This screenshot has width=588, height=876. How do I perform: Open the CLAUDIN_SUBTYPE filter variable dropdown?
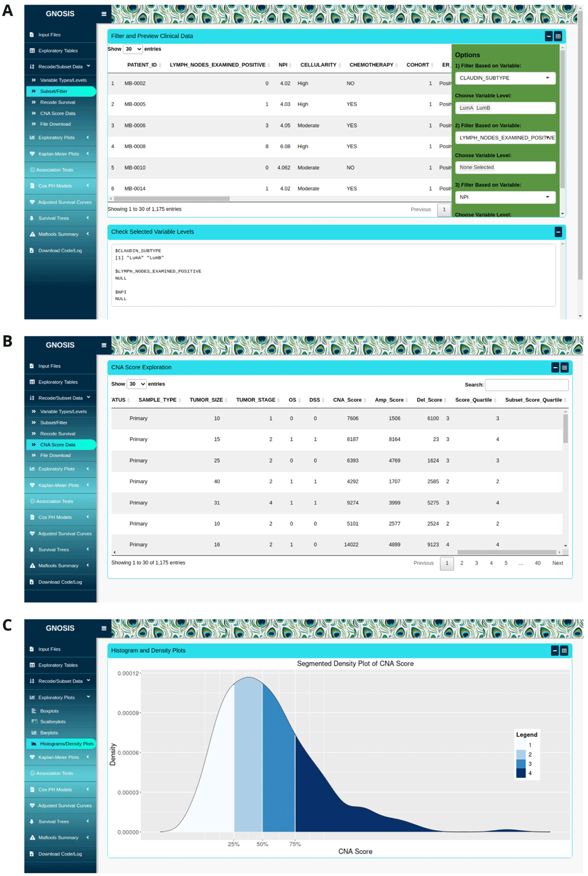point(505,78)
